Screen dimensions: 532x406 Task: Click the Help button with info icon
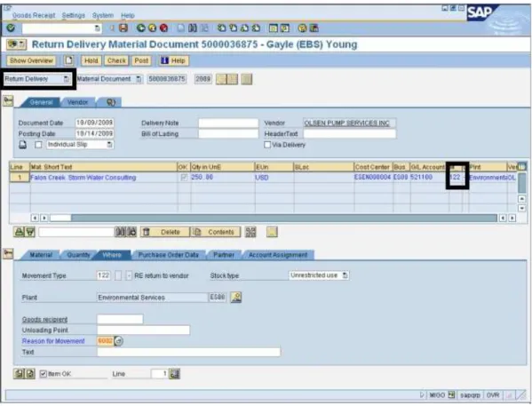[174, 60]
